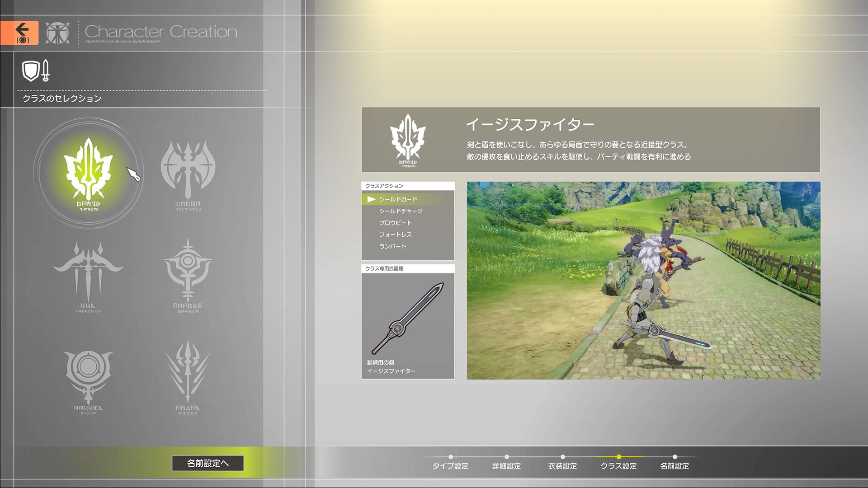Click the orange back arrow button
The height and width of the screenshot is (488, 868).
pos(20,33)
